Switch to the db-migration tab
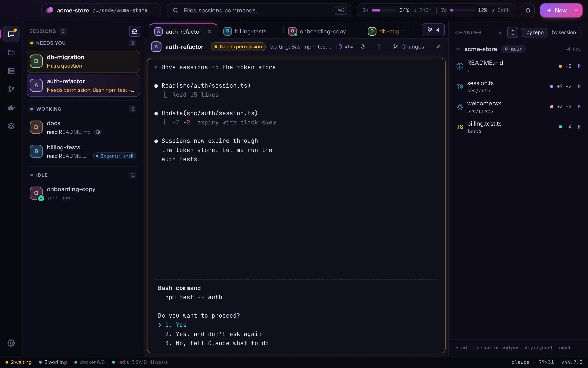Viewport: 588px width, 368px height. coord(386,32)
